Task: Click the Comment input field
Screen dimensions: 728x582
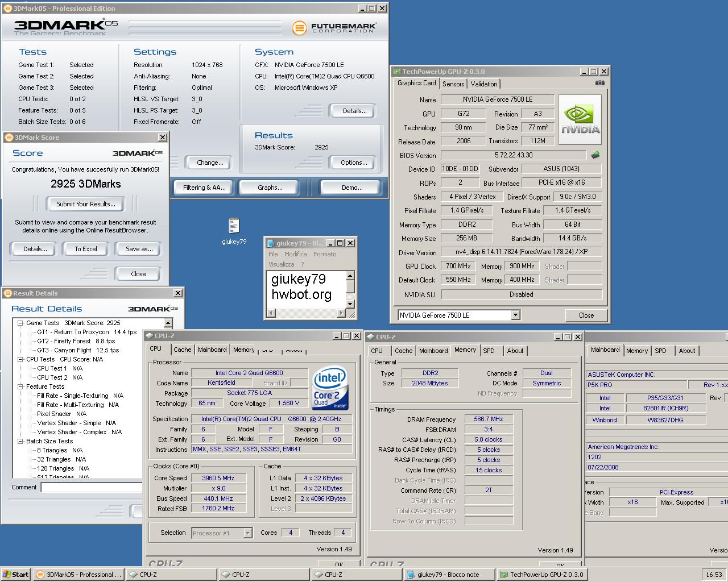Action: coord(91,487)
